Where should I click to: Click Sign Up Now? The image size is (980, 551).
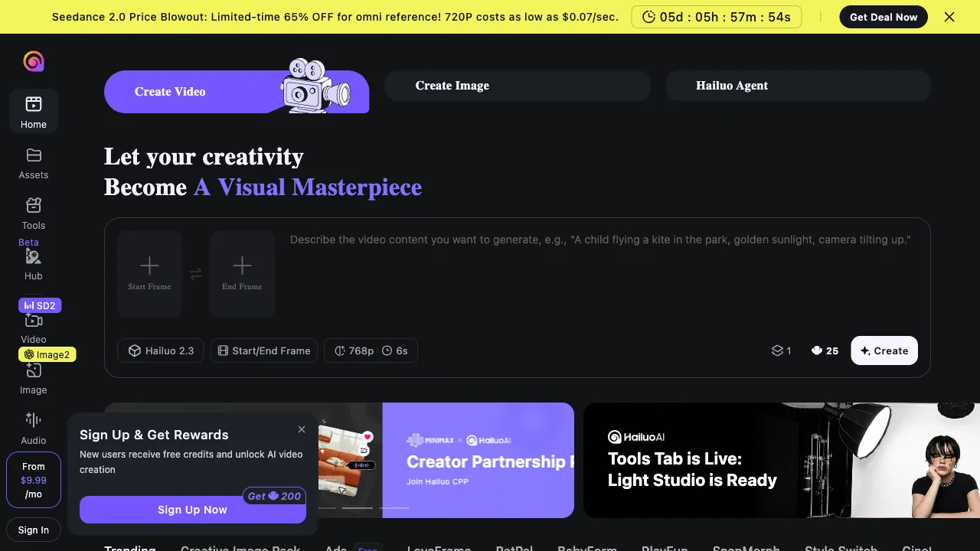coord(193,510)
